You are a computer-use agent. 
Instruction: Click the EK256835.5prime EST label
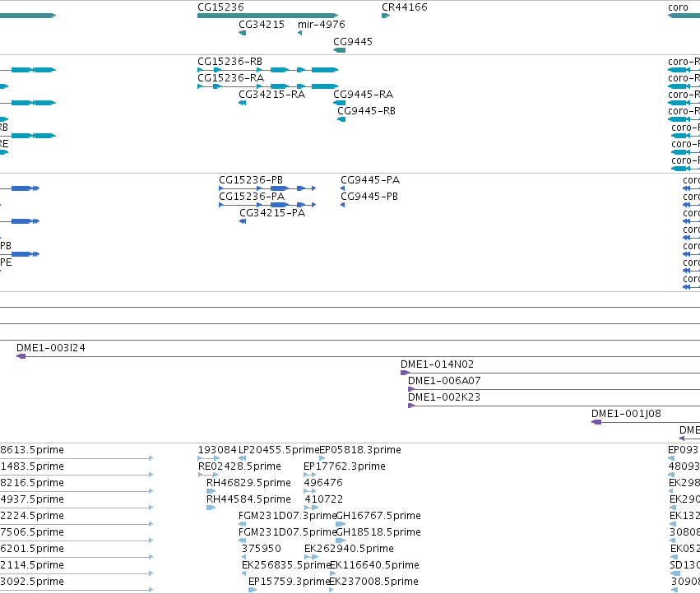(x=285, y=565)
